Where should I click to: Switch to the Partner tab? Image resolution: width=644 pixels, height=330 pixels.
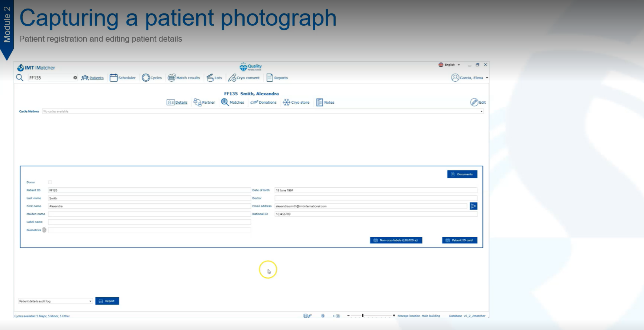pyautogui.click(x=205, y=102)
